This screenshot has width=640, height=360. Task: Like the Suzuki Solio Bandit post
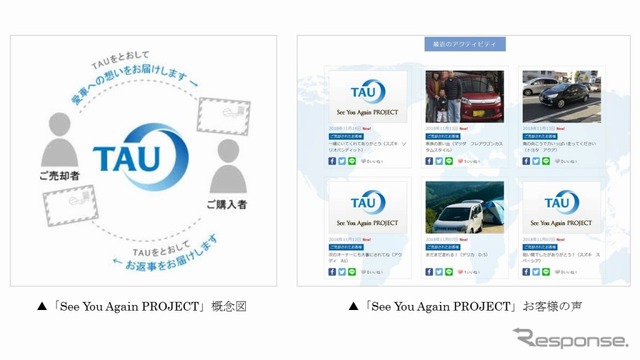pyautogui.click(x=372, y=162)
